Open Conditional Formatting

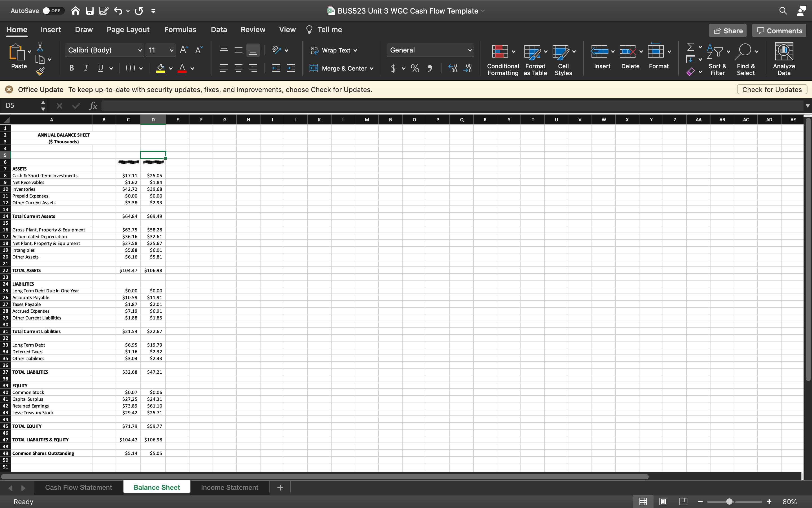pos(503,60)
